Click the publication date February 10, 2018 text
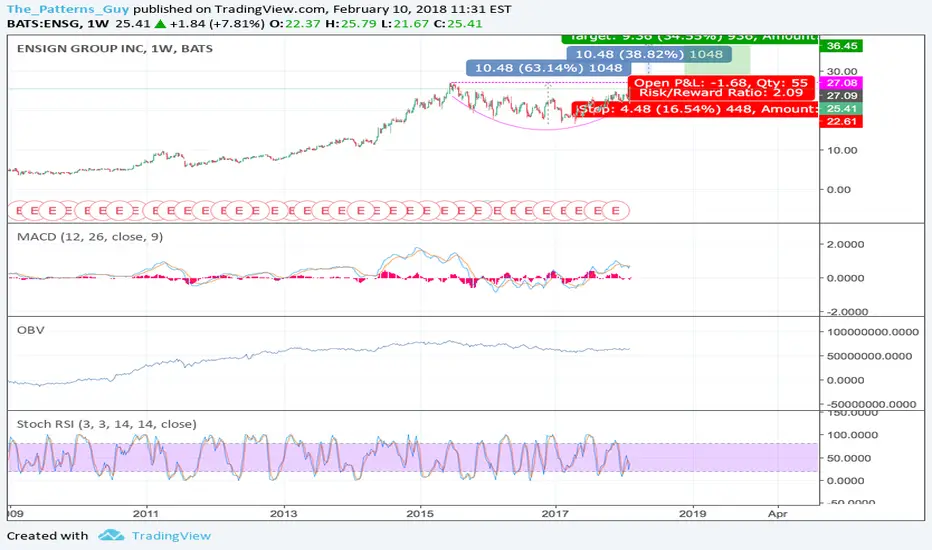Image resolution: width=932 pixels, height=550 pixels. tap(396, 9)
